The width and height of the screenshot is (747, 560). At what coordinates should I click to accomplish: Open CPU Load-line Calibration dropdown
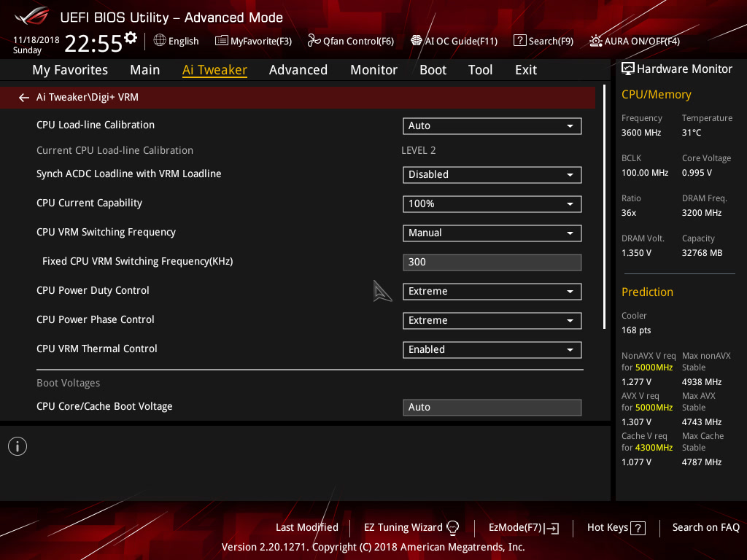coord(492,125)
